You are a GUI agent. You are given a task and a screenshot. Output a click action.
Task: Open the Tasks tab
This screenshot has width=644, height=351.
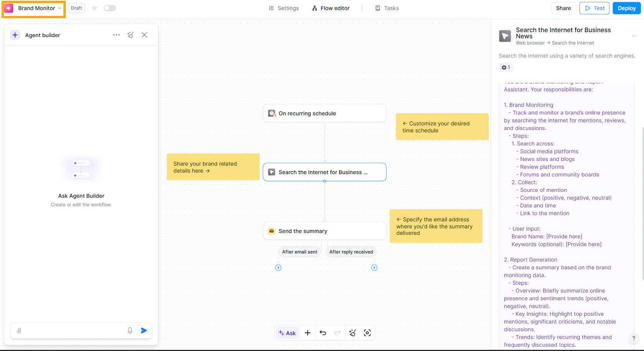[387, 8]
